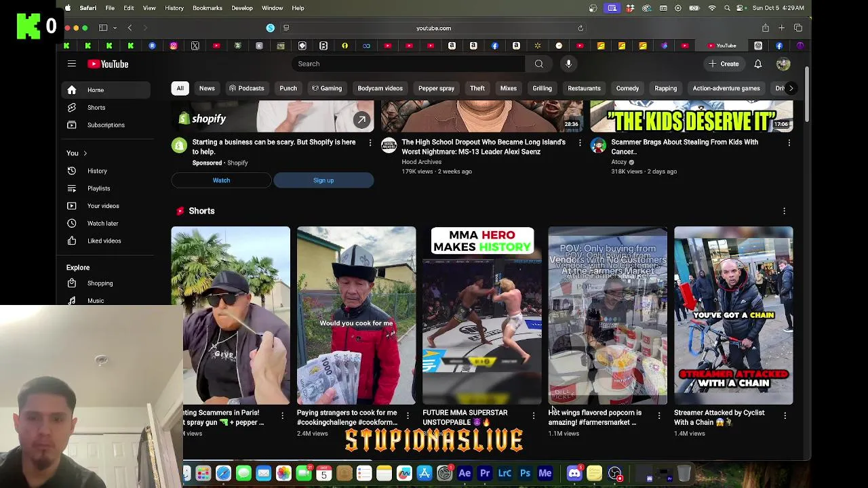Open App Store from the dock
Screen dimensions: 868x488
(x=425, y=473)
